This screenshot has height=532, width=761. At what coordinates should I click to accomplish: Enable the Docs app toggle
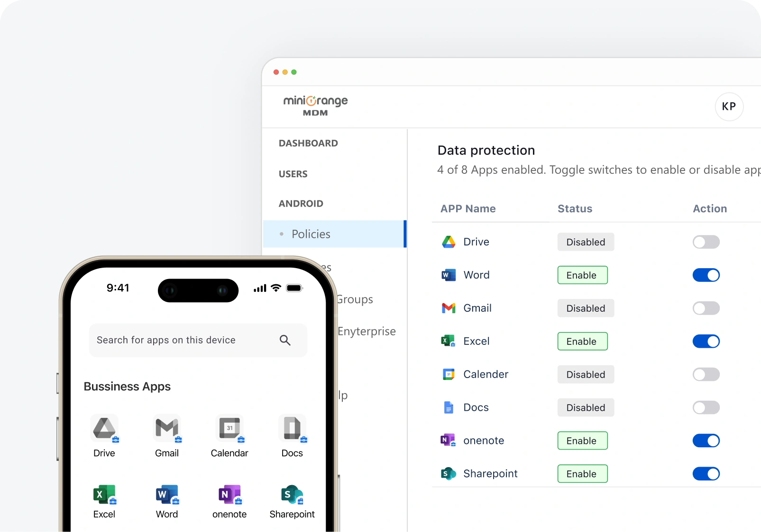point(706,407)
